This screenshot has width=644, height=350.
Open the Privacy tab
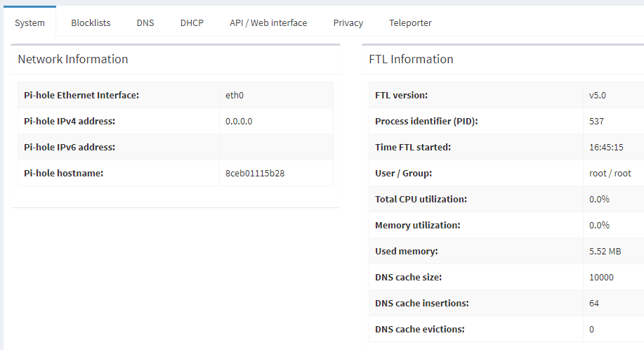pos(348,22)
